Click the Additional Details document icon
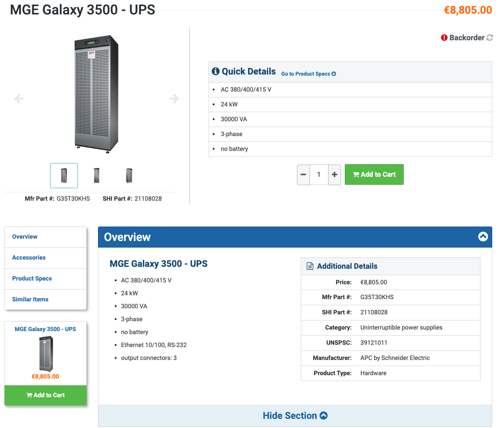The height and width of the screenshot is (428, 504). 310,266
